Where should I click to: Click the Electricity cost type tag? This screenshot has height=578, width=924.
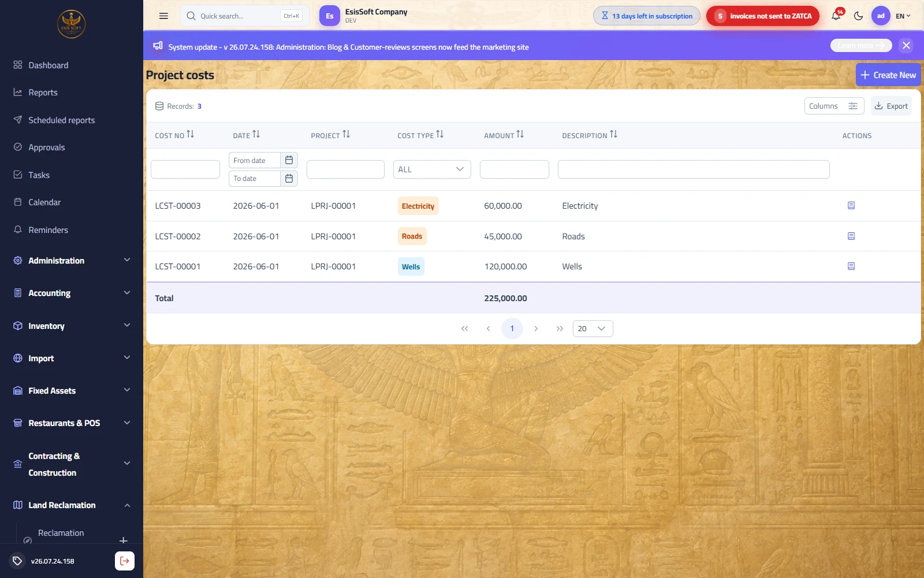click(x=418, y=206)
